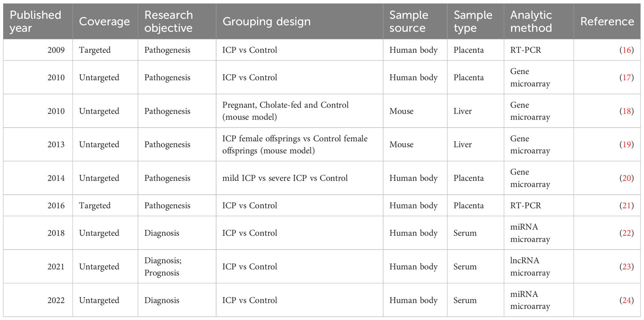Click the Reference column header
This screenshot has height=320, width=644.
[607, 22]
